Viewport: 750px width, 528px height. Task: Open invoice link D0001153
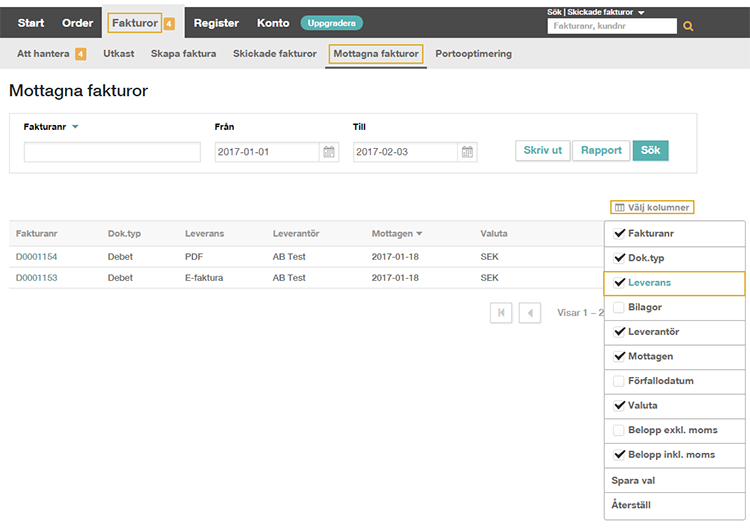tap(36, 278)
